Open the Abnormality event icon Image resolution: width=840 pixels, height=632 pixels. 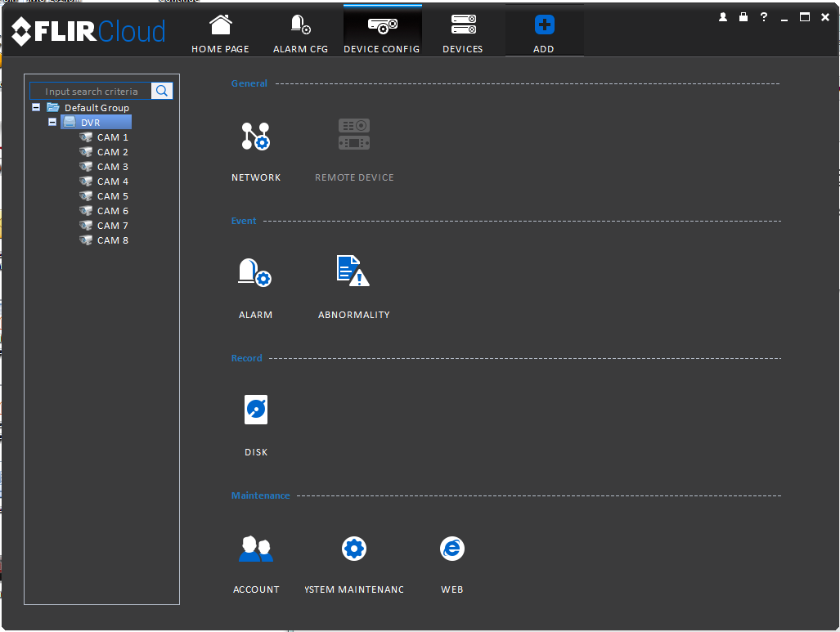point(353,271)
